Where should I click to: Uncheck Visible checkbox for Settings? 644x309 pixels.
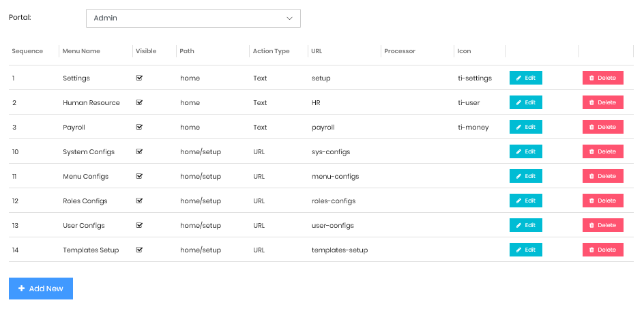coord(139,78)
